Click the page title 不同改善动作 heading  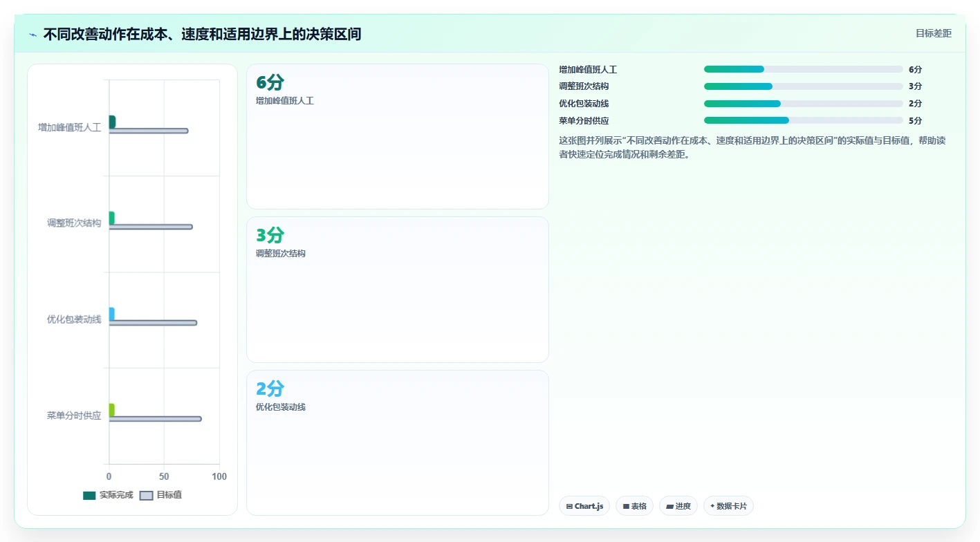pyautogui.click(x=202, y=34)
